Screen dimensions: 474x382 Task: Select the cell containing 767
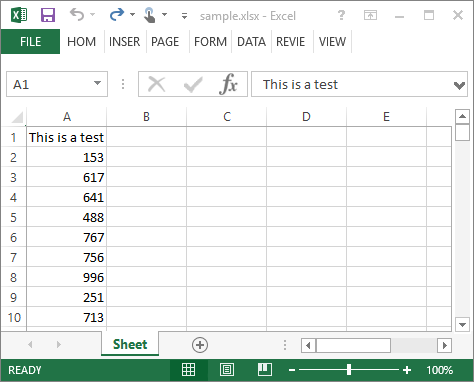coord(67,237)
